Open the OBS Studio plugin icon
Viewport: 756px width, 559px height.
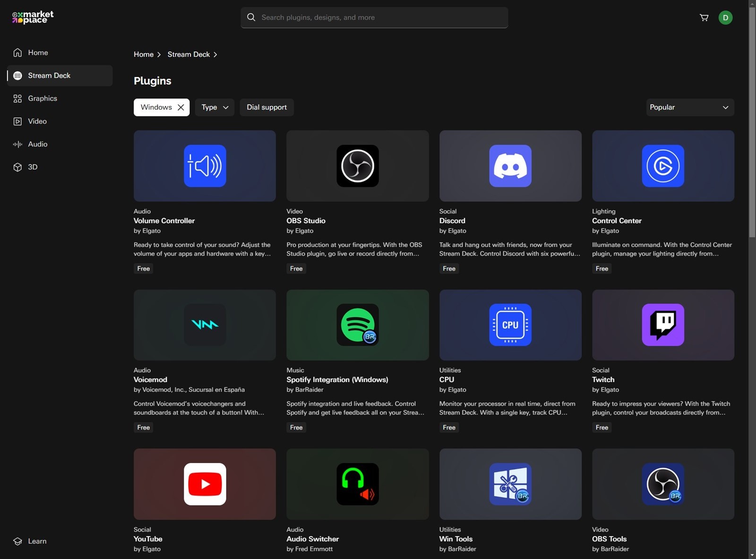(x=358, y=166)
